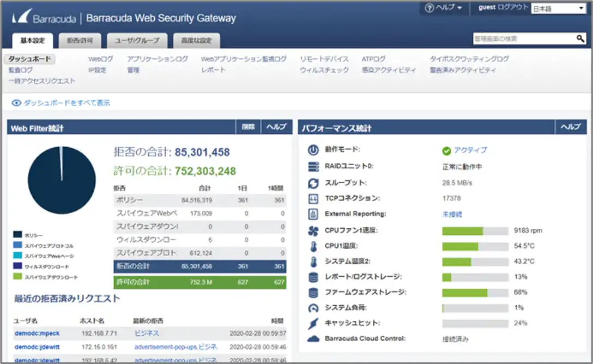Click the green active checkmark icon
The width and height of the screenshot is (593, 364).
tap(446, 151)
